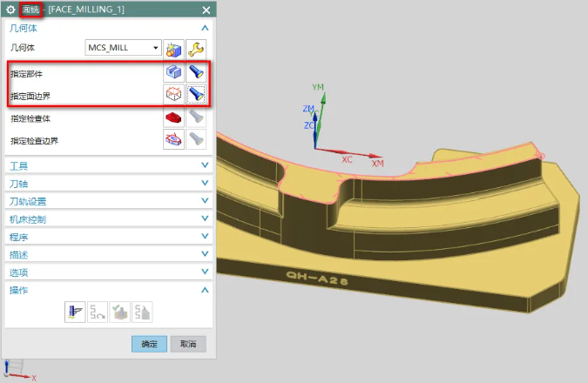Open the dialog settings gear icon
Screen dimensions: 588x383
click(x=12, y=10)
